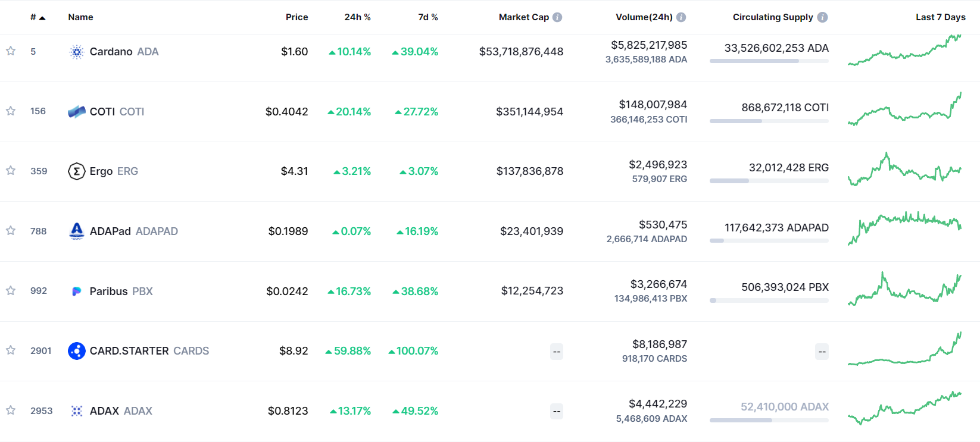Viewport: 980px width, 442px height.
Task: Add Ergo to watchlist star
Action: click(x=11, y=171)
